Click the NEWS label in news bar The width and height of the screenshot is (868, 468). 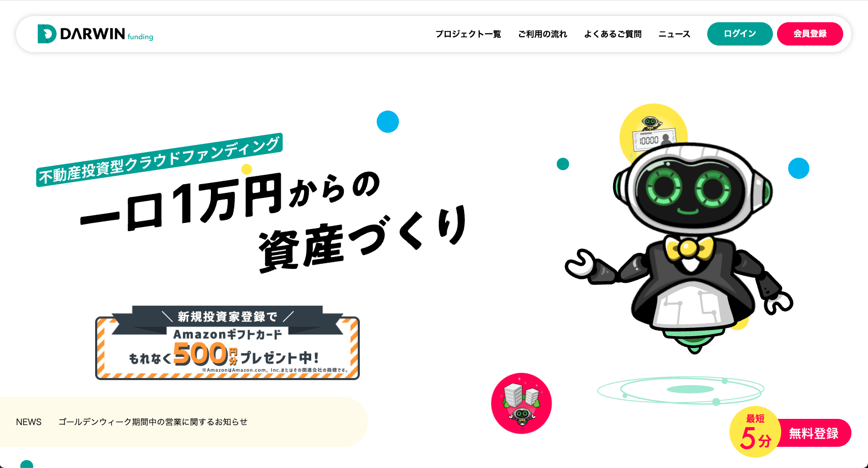29,422
